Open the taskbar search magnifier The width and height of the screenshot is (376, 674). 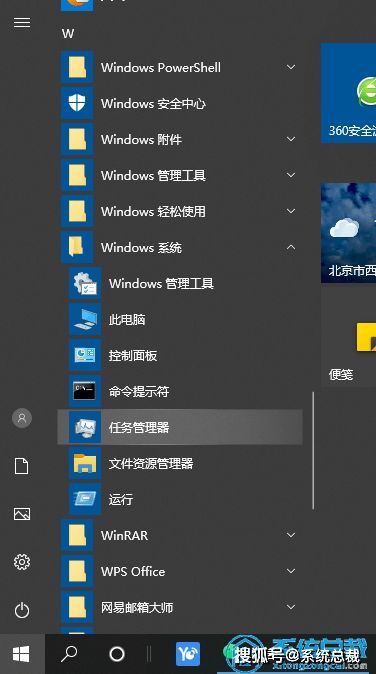pos(69,654)
